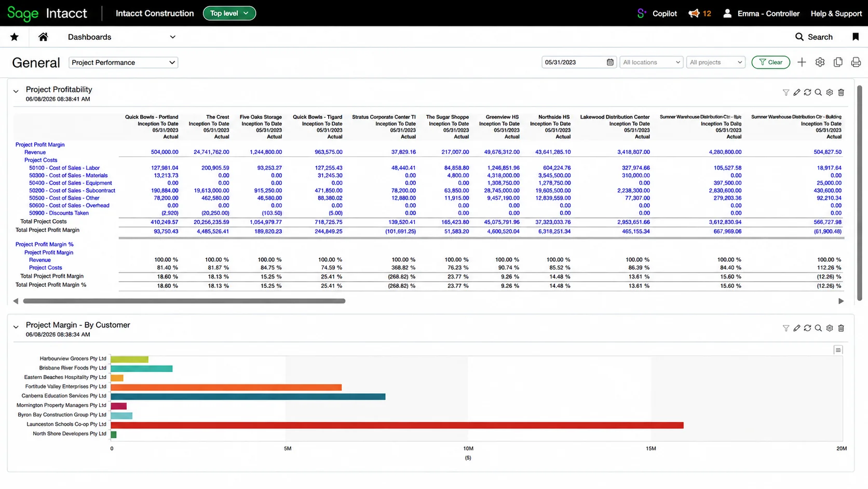Open the All locations filter dropdown
The image size is (868, 489).
click(651, 62)
